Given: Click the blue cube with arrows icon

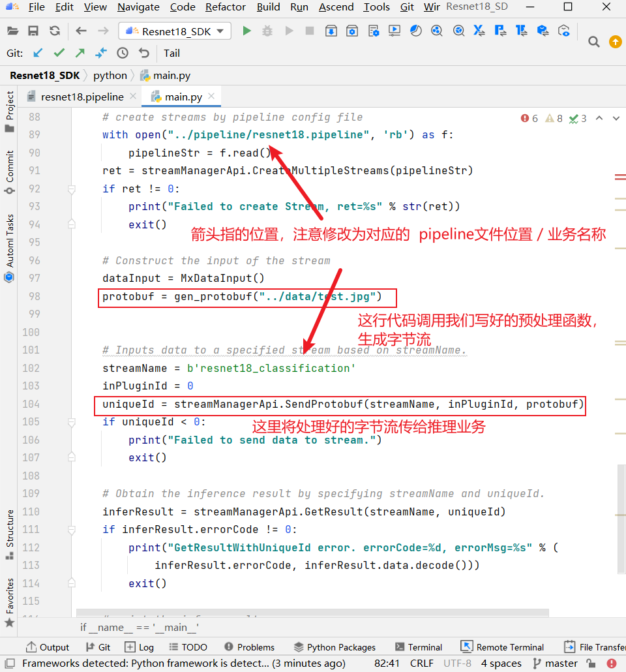Looking at the screenshot, I should pyautogui.click(x=543, y=31).
